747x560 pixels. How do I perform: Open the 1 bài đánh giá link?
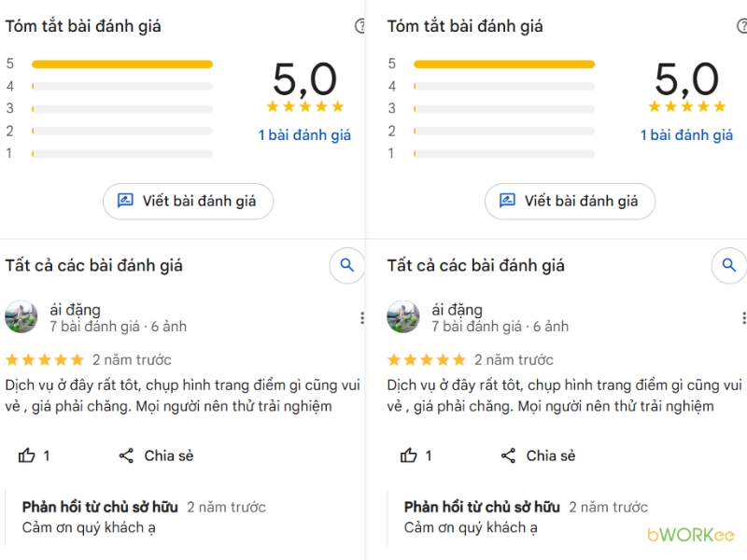click(305, 134)
